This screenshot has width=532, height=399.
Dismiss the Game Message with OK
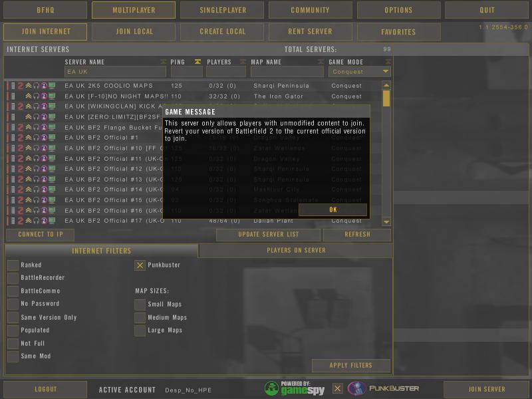(x=333, y=209)
